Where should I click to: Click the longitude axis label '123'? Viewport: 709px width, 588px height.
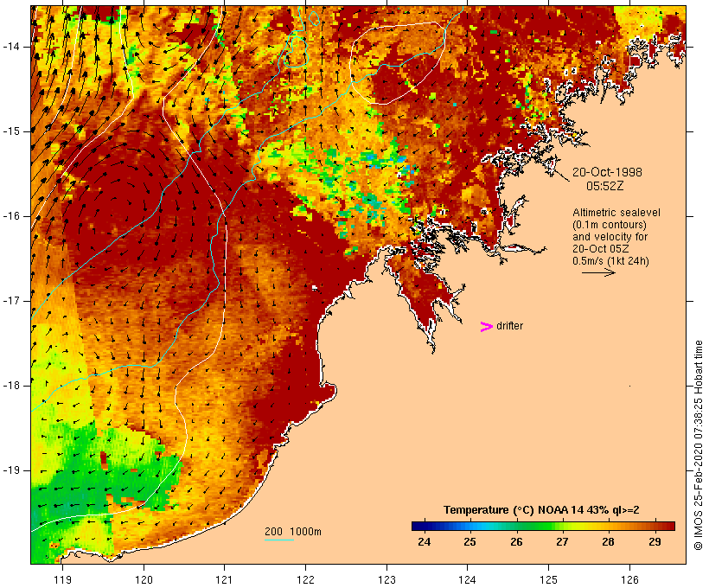[386, 579]
